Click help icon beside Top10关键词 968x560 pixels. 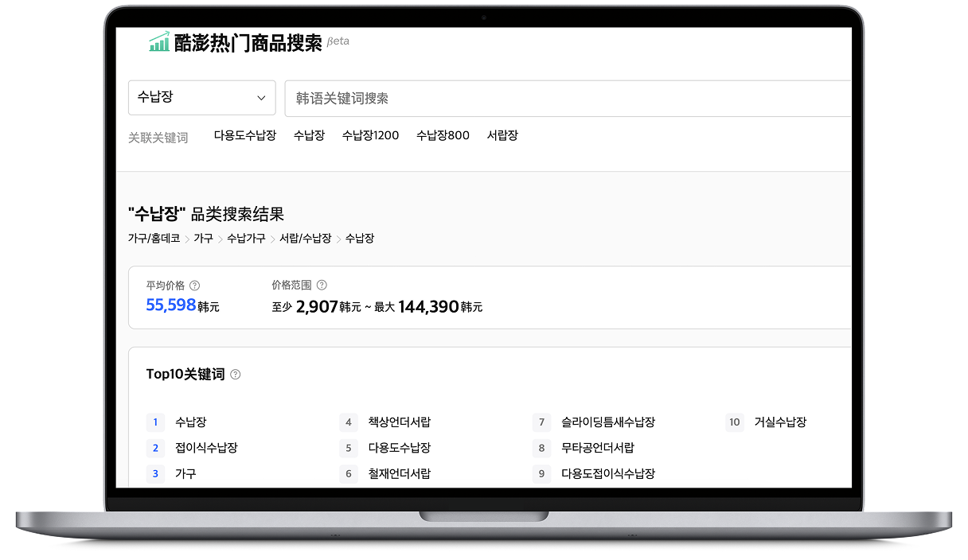click(236, 375)
